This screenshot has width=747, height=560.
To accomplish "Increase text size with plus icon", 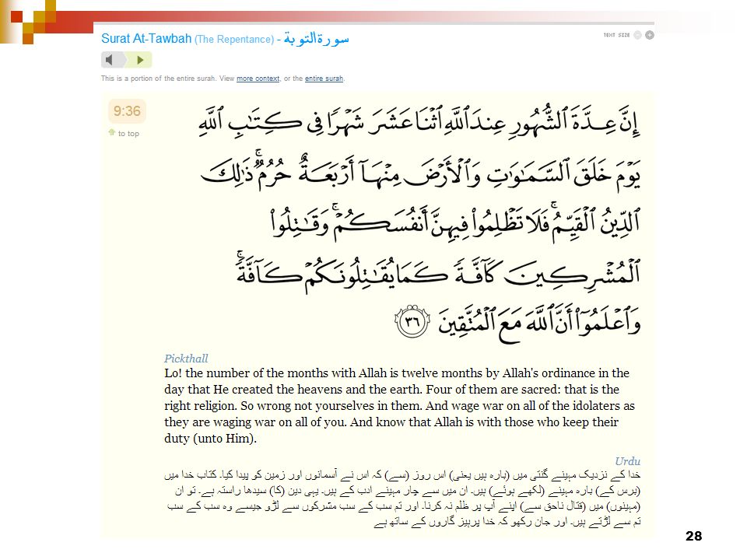I will tap(649, 35).
